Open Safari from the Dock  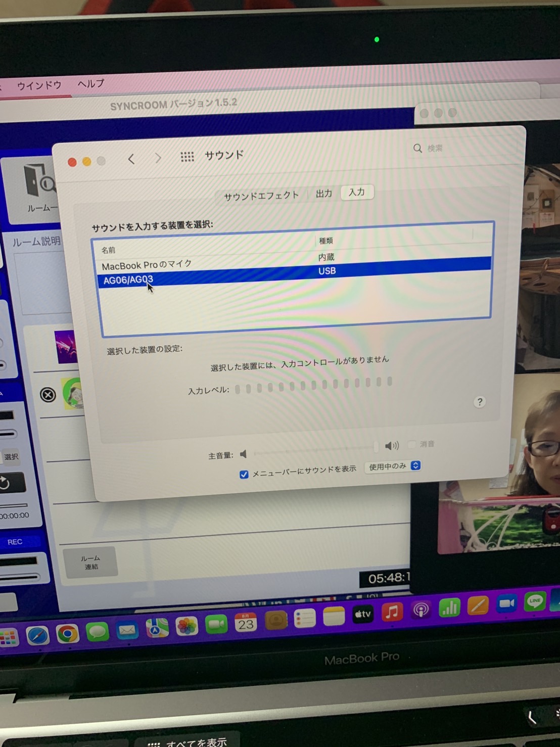tap(37, 636)
